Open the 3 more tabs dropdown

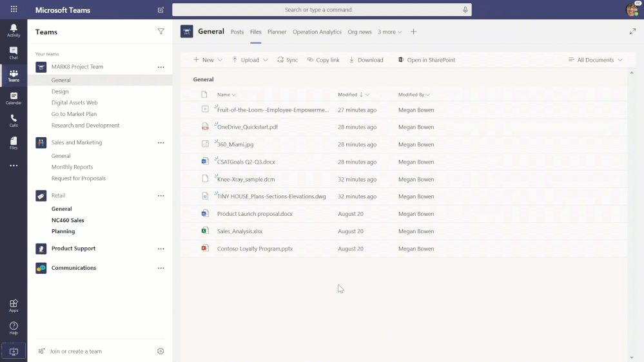pyautogui.click(x=390, y=32)
